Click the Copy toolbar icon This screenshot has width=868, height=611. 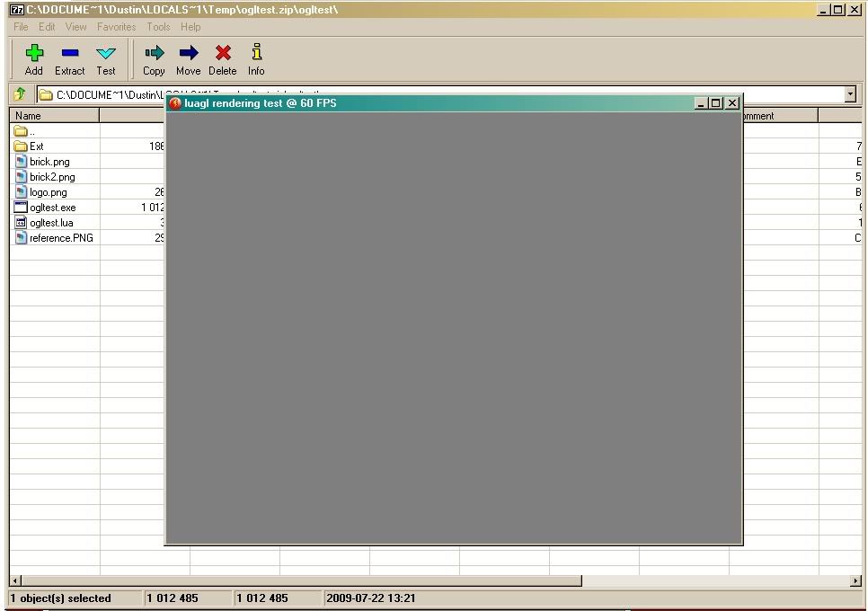pyautogui.click(x=154, y=55)
